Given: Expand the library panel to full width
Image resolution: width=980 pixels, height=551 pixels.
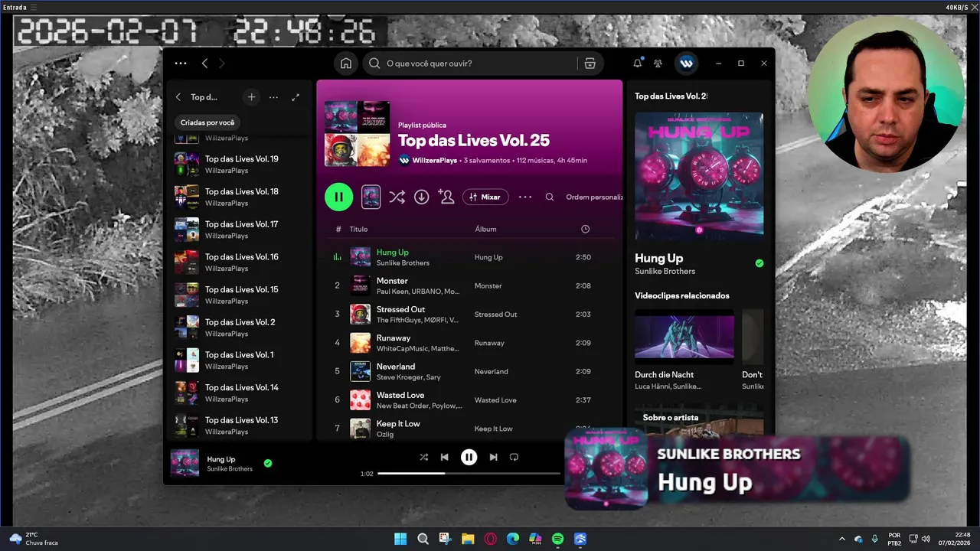Looking at the screenshot, I should [296, 97].
